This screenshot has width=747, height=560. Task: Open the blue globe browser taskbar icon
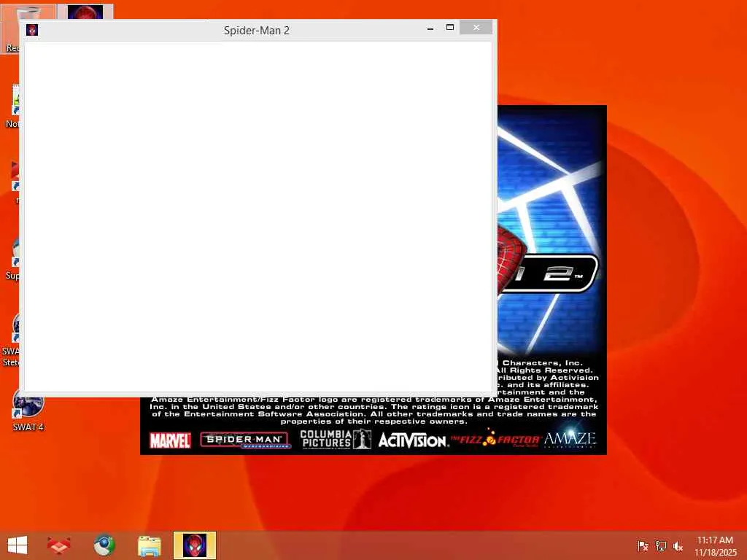click(x=104, y=545)
